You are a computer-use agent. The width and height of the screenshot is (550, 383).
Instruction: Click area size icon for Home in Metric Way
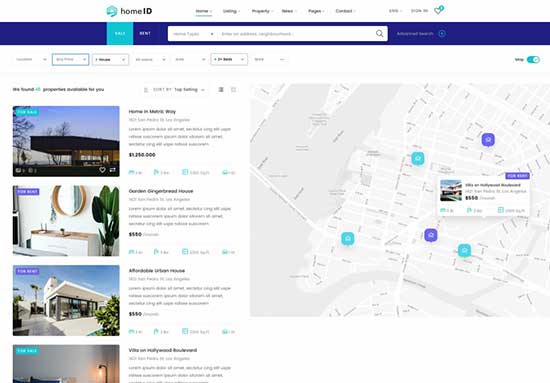(x=185, y=172)
